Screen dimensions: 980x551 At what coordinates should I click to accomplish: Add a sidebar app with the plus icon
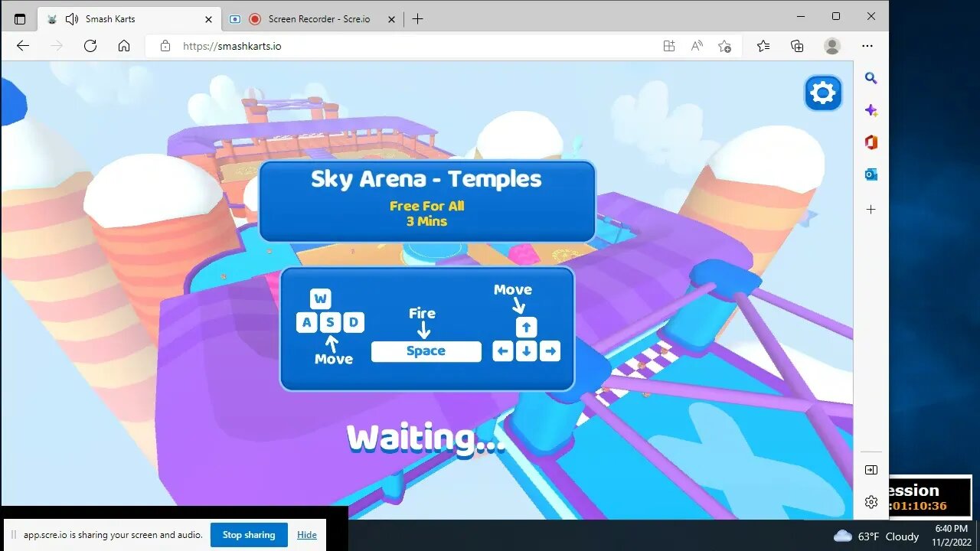click(x=871, y=209)
